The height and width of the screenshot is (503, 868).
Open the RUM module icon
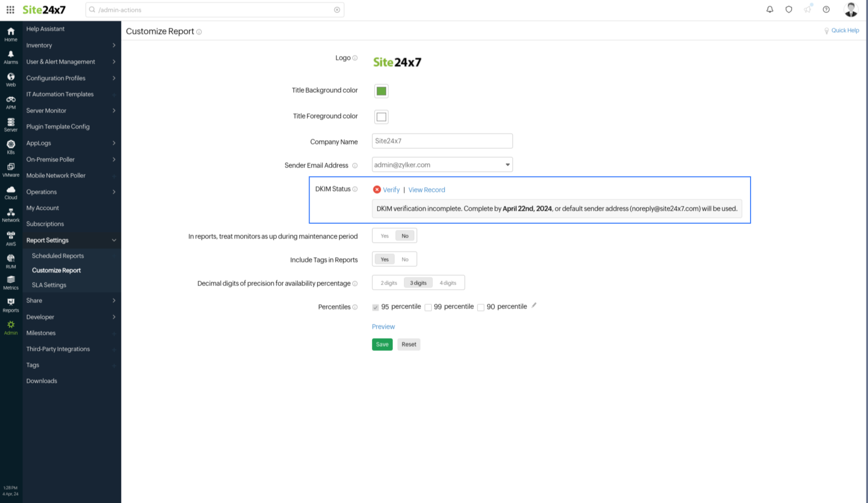point(11,261)
